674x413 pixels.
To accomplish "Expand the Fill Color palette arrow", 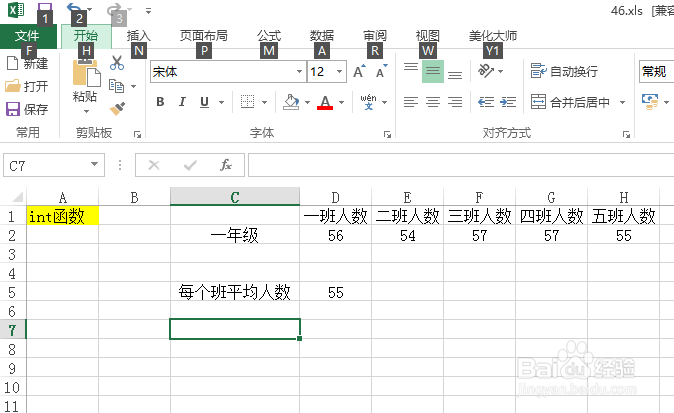I will (x=307, y=102).
